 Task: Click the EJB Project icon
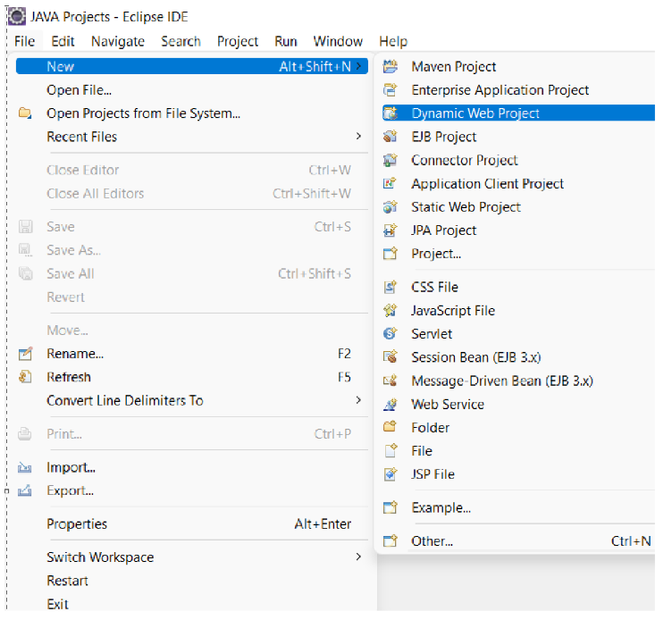click(x=390, y=137)
